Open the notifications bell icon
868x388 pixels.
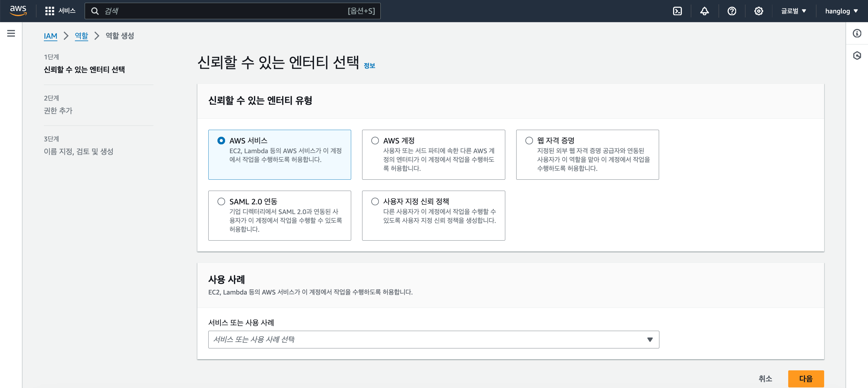coord(704,11)
